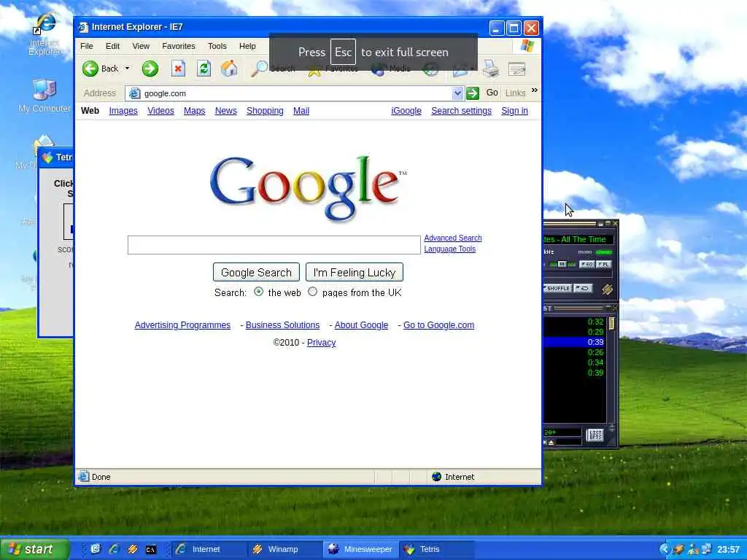Launch Internet Explorer from Quick Launch
This screenshot has height=560, width=747.
pos(114,549)
